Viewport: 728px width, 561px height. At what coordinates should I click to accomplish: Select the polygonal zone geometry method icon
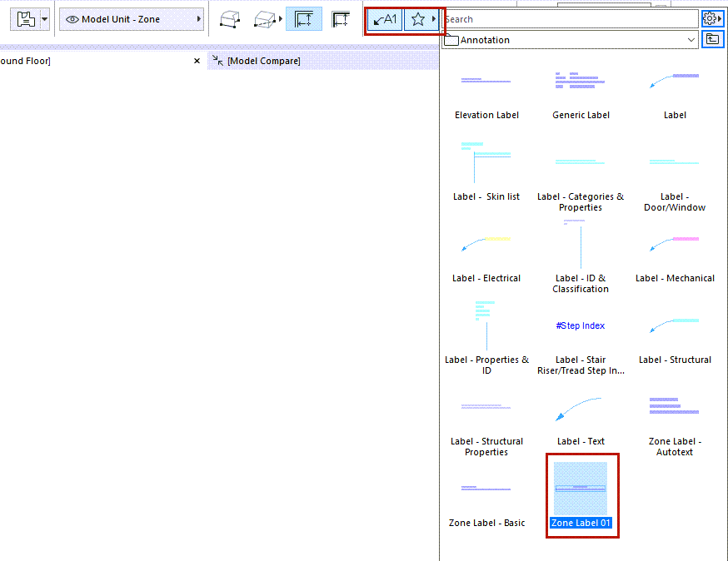(x=230, y=19)
